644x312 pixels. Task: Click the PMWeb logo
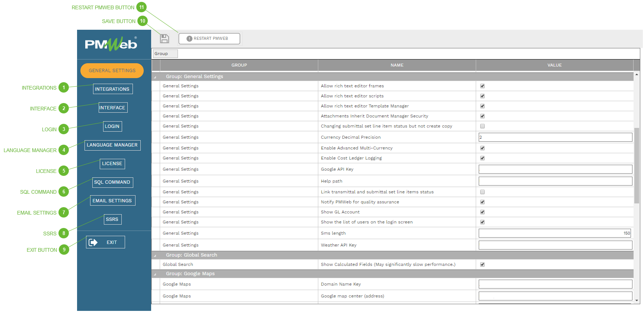click(x=111, y=44)
